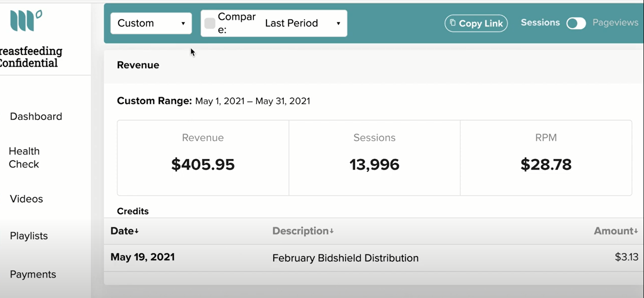
Task: Open Health Check in the sidebar
Action: tap(24, 157)
